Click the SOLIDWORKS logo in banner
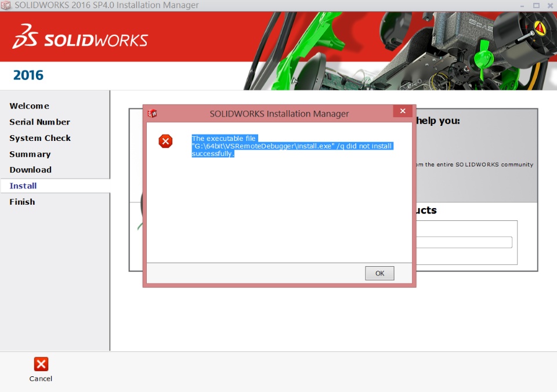The image size is (557, 392). point(80,37)
